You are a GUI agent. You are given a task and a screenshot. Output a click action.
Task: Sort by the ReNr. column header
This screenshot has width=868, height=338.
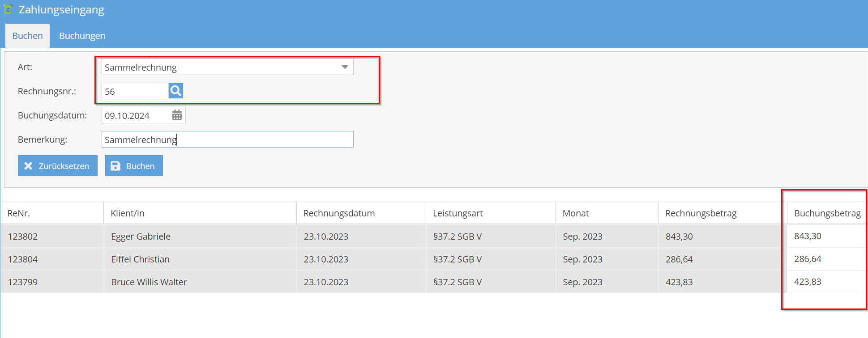(x=19, y=213)
